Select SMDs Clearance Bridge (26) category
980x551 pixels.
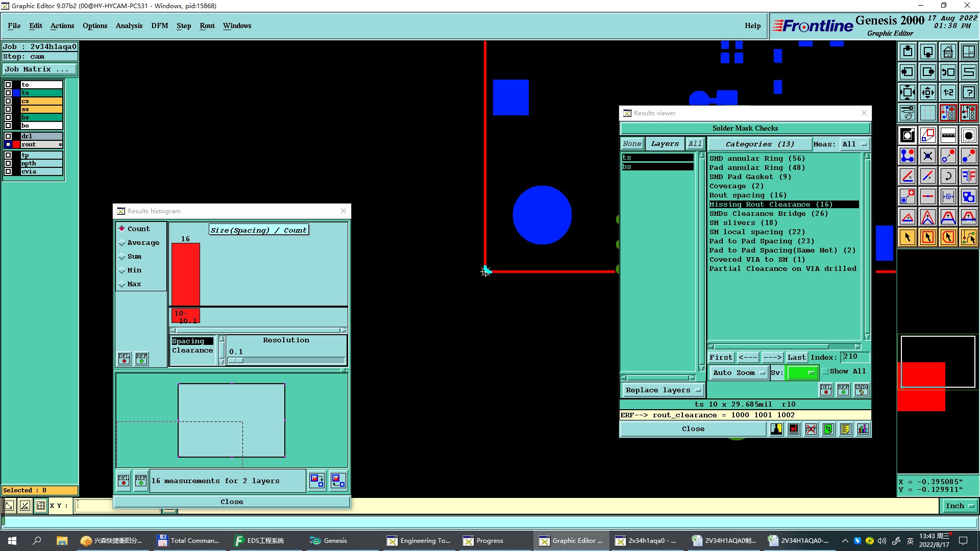(768, 214)
